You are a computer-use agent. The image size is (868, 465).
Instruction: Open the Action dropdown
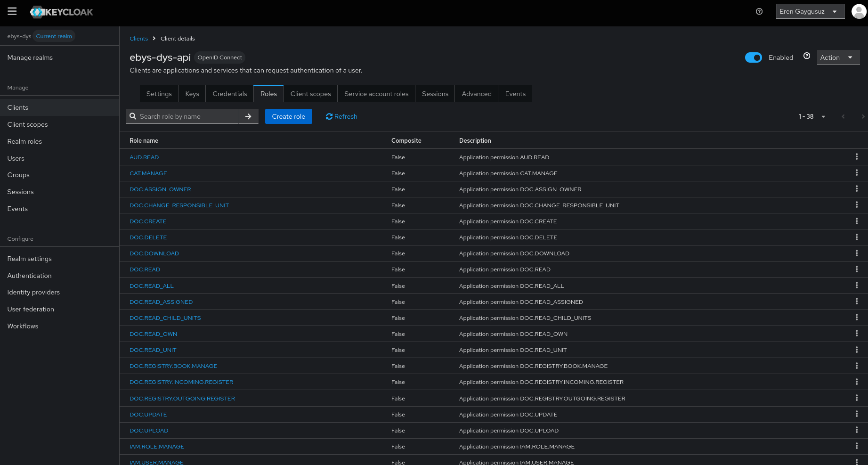pyautogui.click(x=838, y=57)
